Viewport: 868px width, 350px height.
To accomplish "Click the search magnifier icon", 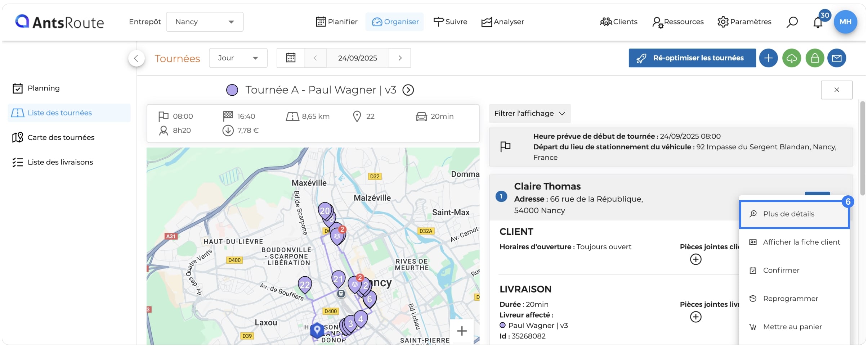I will 792,22.
